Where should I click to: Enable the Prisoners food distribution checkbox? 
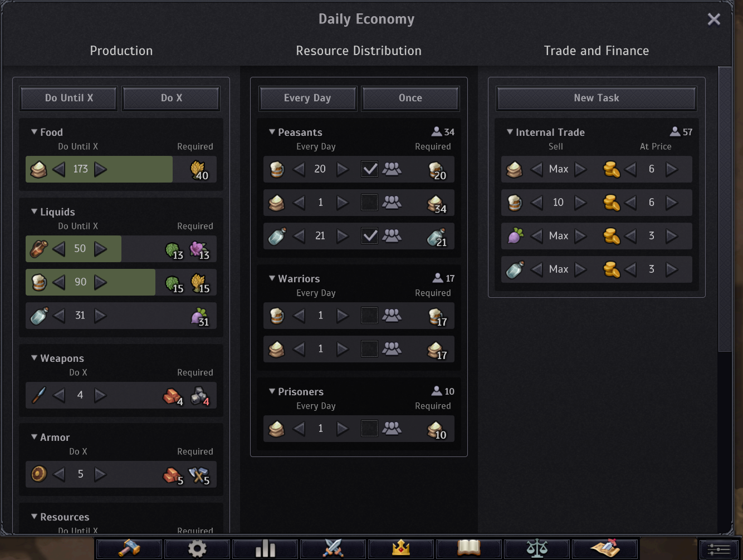[x=369, y=429]
